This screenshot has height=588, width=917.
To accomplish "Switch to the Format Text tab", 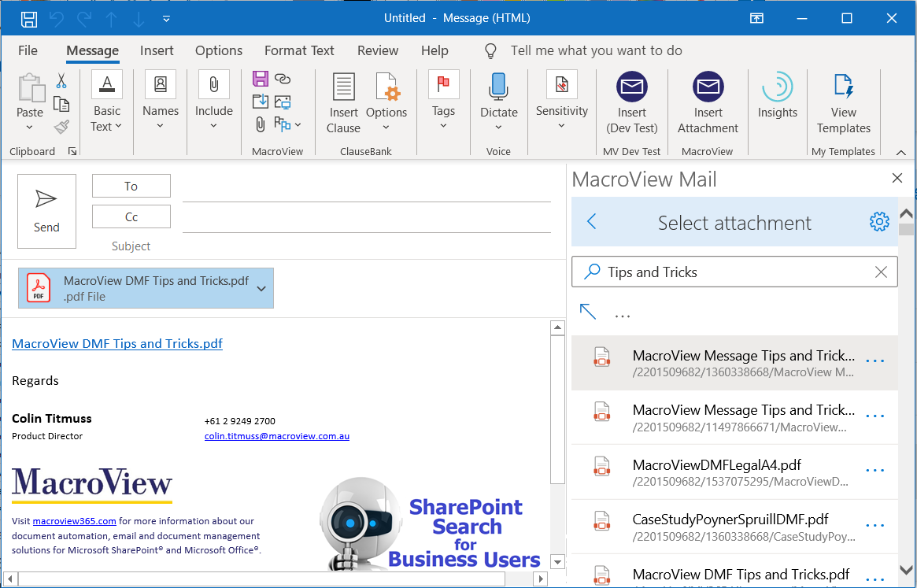I will click(299, 50).
